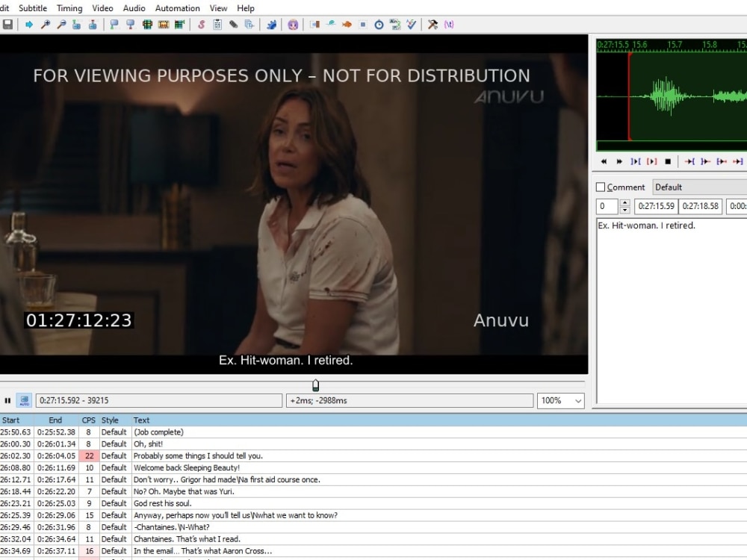Image resolution: width=747 pixels, height=560 pixels.
Task: Zoom in the video with the plus magnifier
Action: 46,25
